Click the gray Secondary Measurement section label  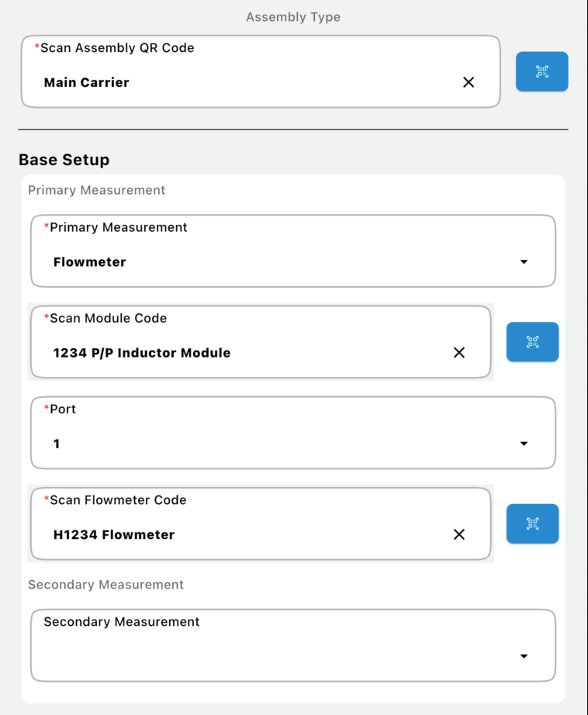click(x=106, y=585)
